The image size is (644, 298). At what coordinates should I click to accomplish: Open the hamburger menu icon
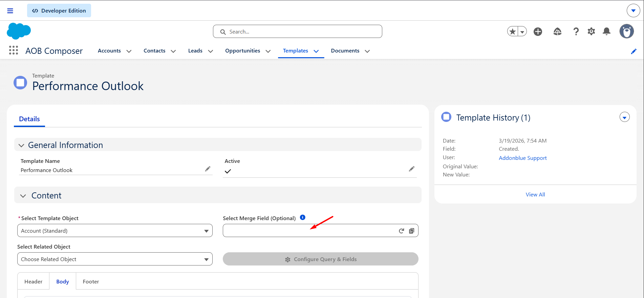[x=10, y=11]
